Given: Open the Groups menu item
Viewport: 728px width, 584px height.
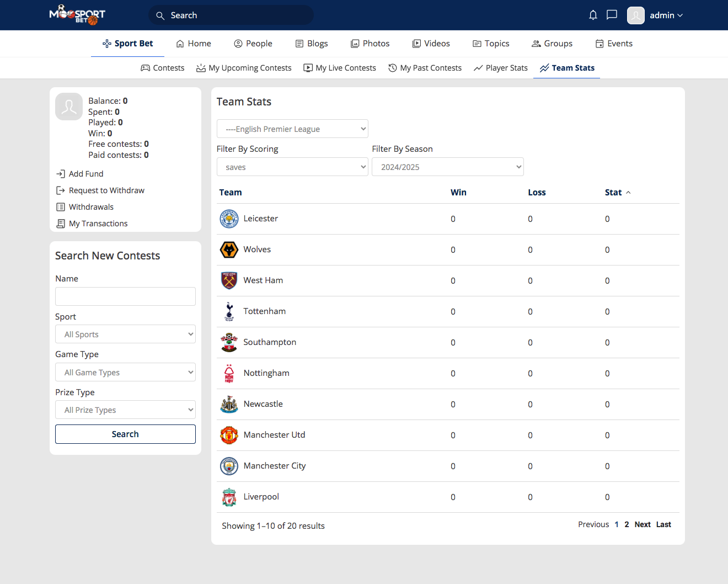Looking at the screenshot, I should [552, 44].
